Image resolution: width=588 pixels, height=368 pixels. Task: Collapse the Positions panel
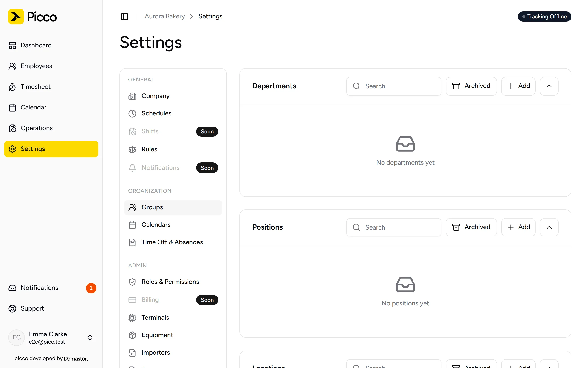pos(549,227)
